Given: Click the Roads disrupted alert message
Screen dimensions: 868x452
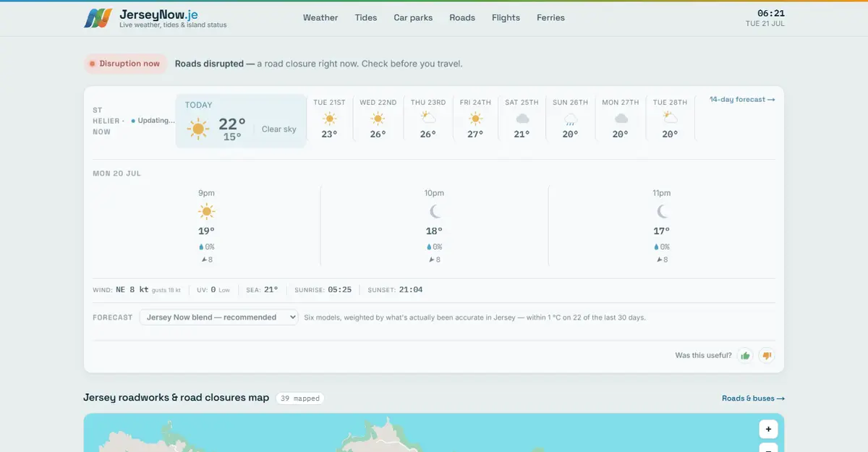Looking at the screenshot, I should click(x=318, y=64).
